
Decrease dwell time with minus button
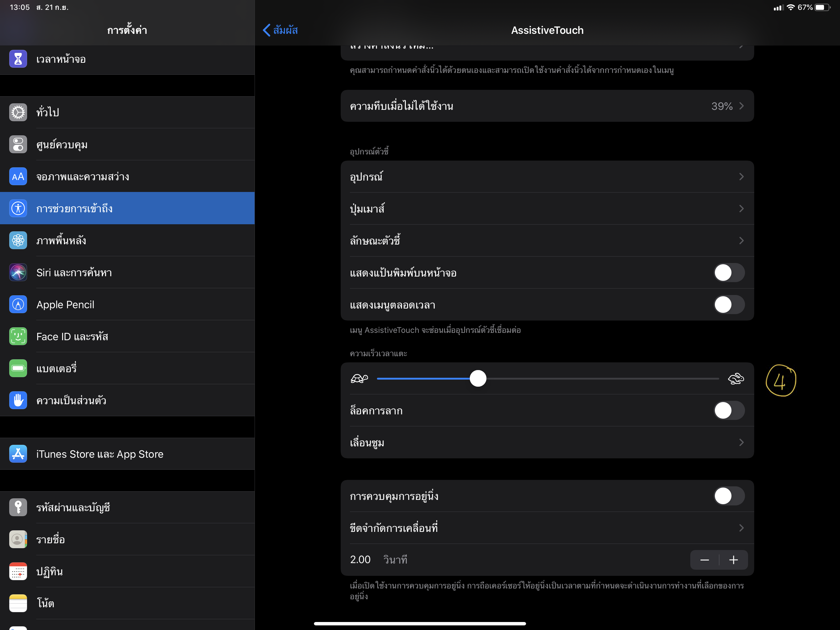click(x=704, y=560)
